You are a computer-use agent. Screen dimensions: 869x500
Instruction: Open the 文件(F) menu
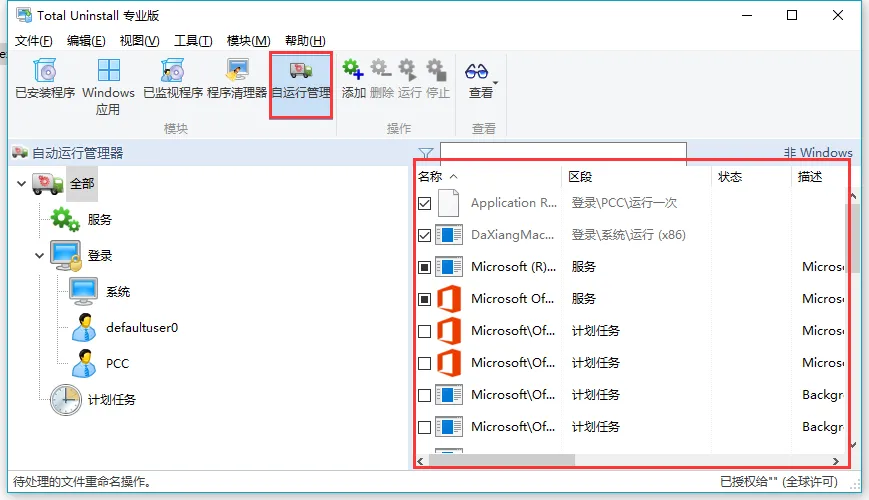33,40
